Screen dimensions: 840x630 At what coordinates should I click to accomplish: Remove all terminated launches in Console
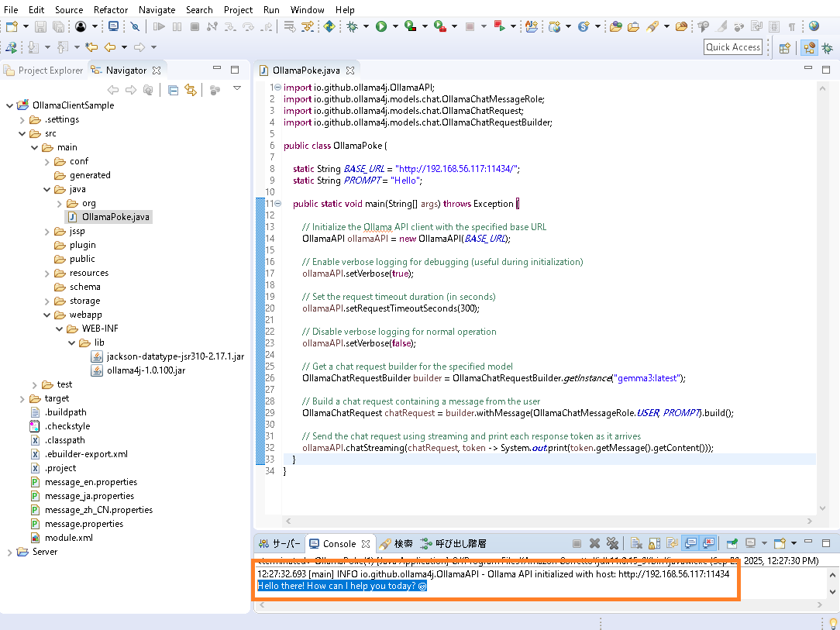612,544
